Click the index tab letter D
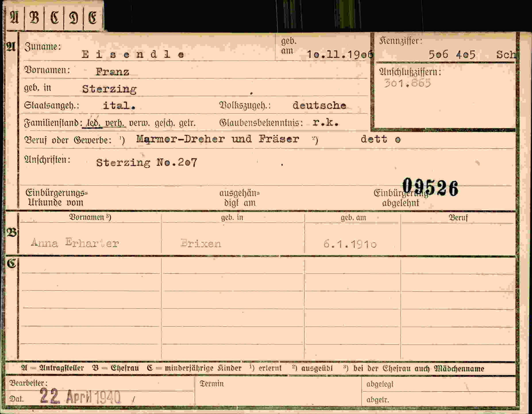Screen dimensions: 532x414 click(x=73, y=18)
